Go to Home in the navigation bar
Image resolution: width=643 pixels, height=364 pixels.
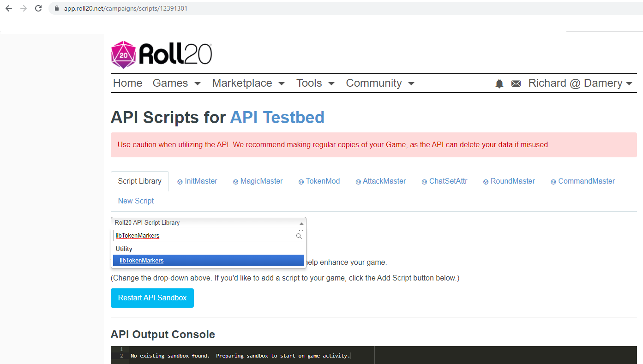128,83
